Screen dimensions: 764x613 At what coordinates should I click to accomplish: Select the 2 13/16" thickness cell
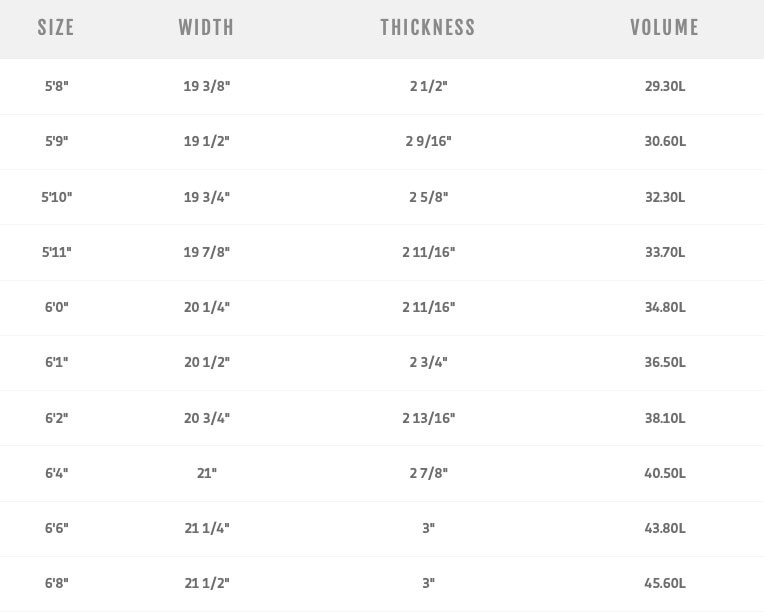tap(428, 417)
